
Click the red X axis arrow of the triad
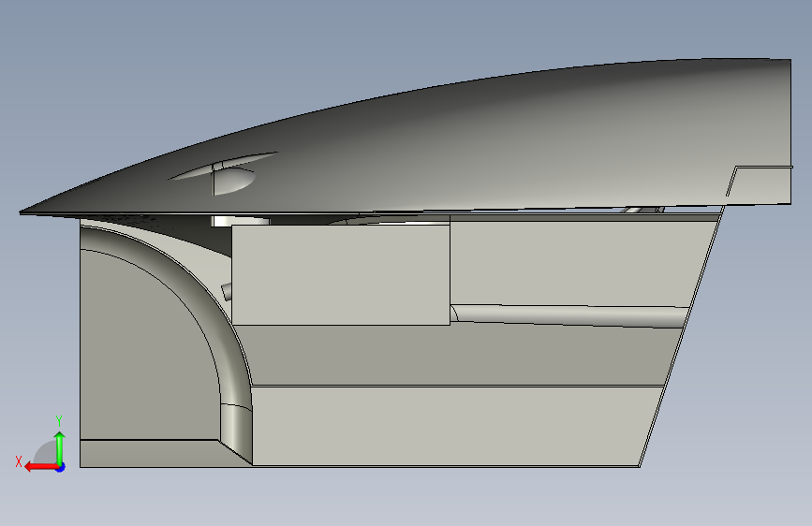coord(40,467)
